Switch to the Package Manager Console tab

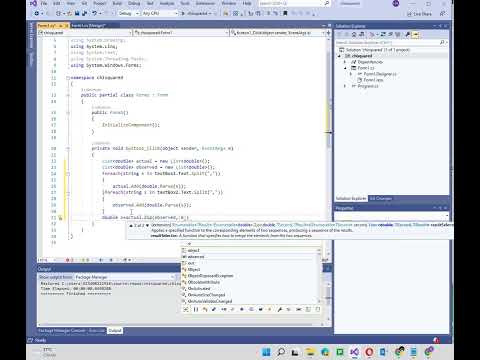click(61, 330)
